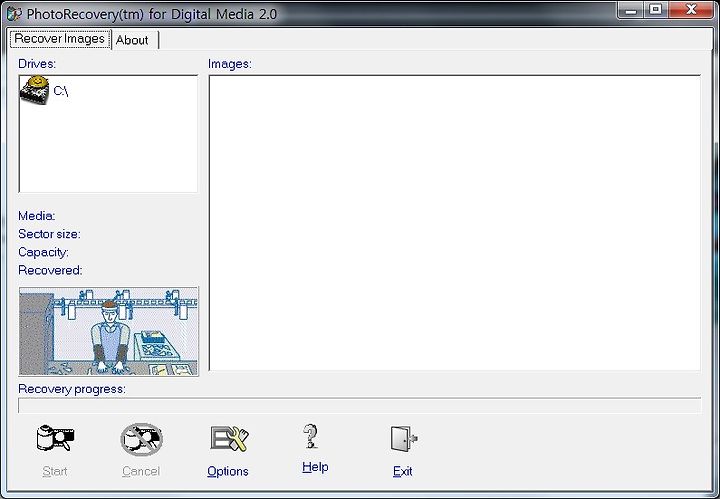
Task: Click the Images: label
Action: tap(230, 64)
